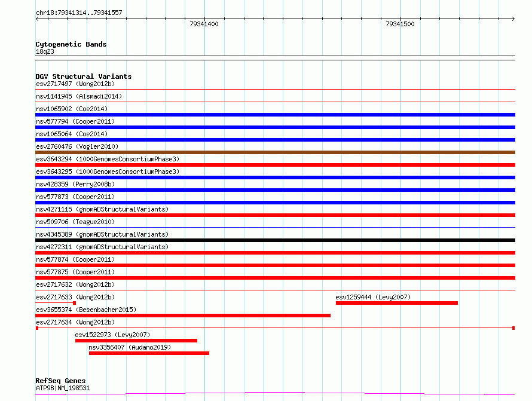The height and width of the screenshot is (401, 532).
Task: Click the blue bar under nsv1065902
Action: tap(275, 115)
